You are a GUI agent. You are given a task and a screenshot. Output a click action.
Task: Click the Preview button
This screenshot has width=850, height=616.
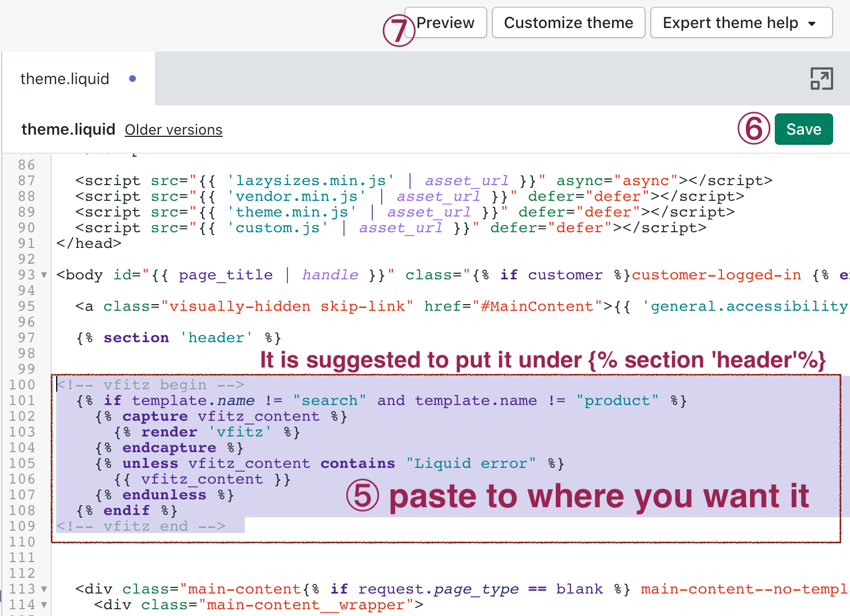[x=445, y=23]
